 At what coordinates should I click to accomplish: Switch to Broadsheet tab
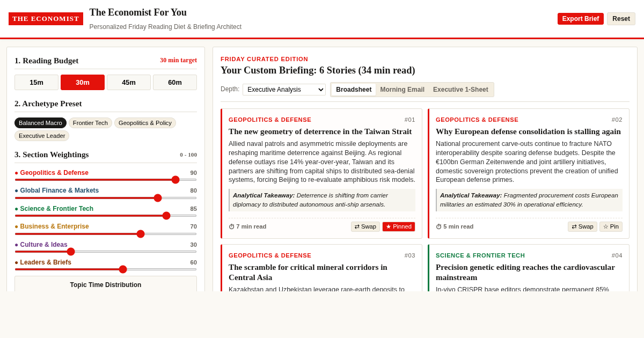pyautogui.click(x=354, y=90)
